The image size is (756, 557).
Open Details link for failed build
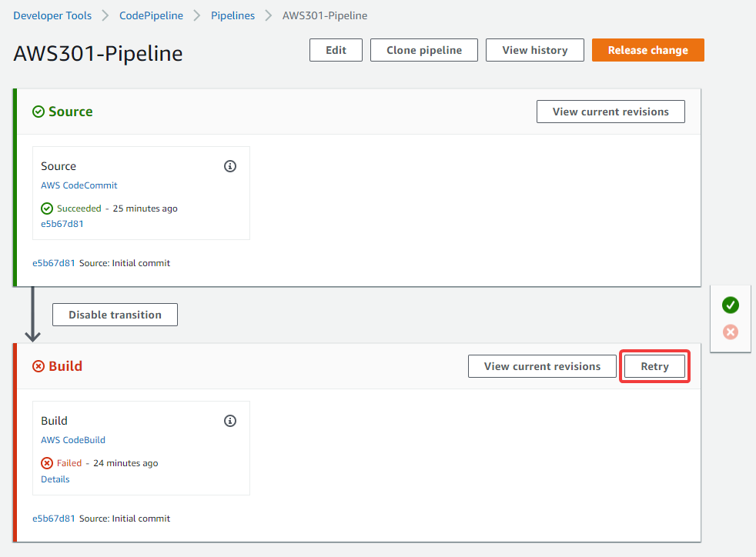(x=55, y=479)
